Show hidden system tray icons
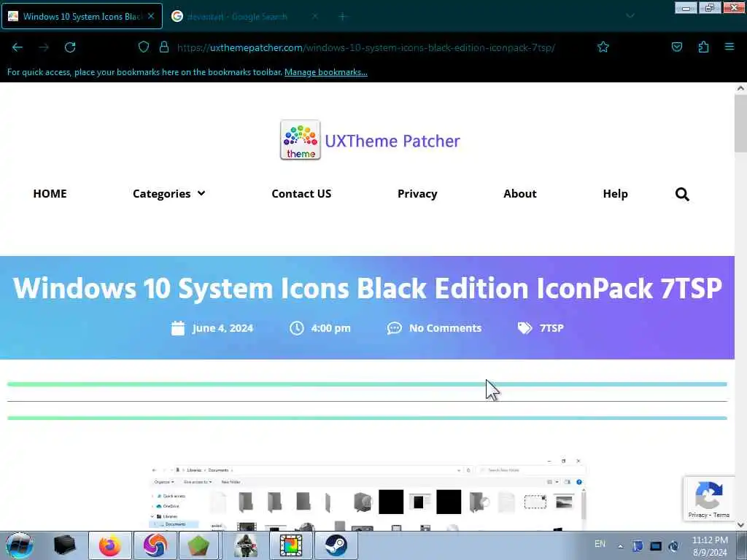The width and height of the screenshot is (747, 560). (x=620, y=546)
